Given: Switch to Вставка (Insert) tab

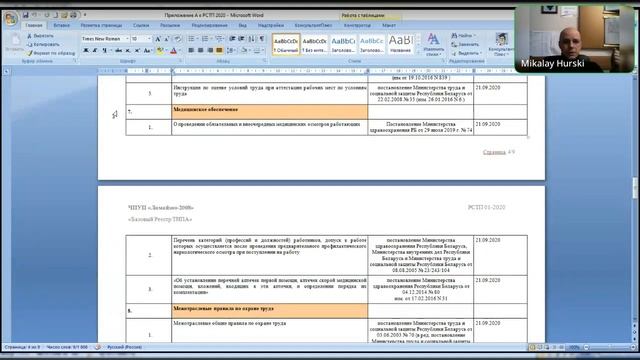Looking at the screenshot, I should point(62,25).
